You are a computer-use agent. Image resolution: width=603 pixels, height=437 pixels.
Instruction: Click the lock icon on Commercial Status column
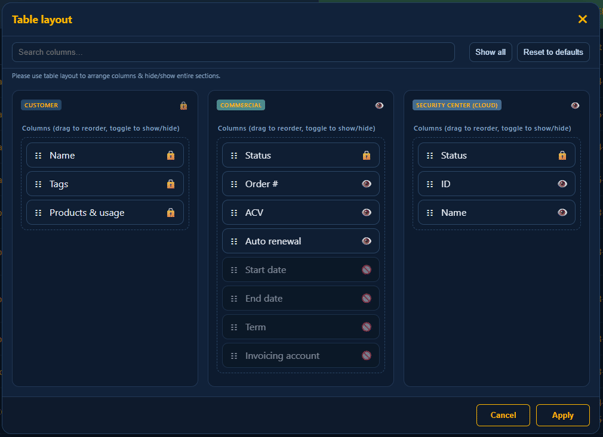coord(366,156)
